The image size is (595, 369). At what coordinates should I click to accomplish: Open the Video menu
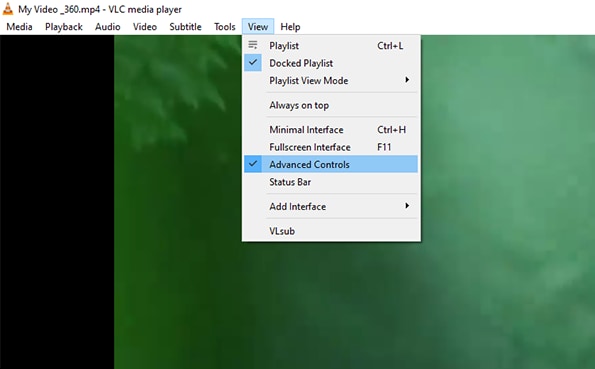pos(145,27)
